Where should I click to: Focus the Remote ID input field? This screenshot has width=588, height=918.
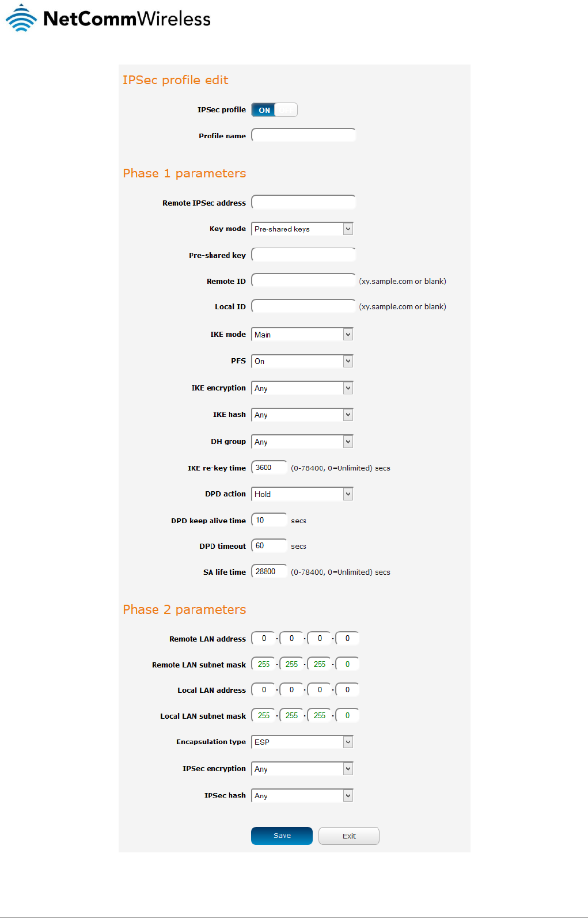(303, 280)
